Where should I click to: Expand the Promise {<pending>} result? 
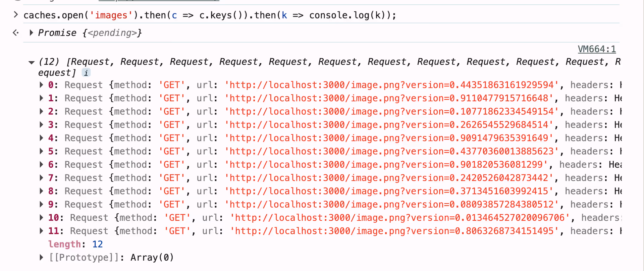[x=31, y=33]
